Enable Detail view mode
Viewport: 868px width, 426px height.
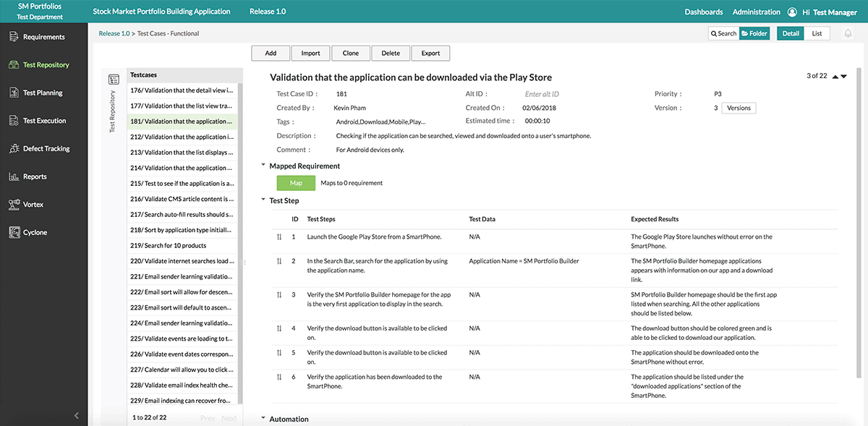(790, 33)
